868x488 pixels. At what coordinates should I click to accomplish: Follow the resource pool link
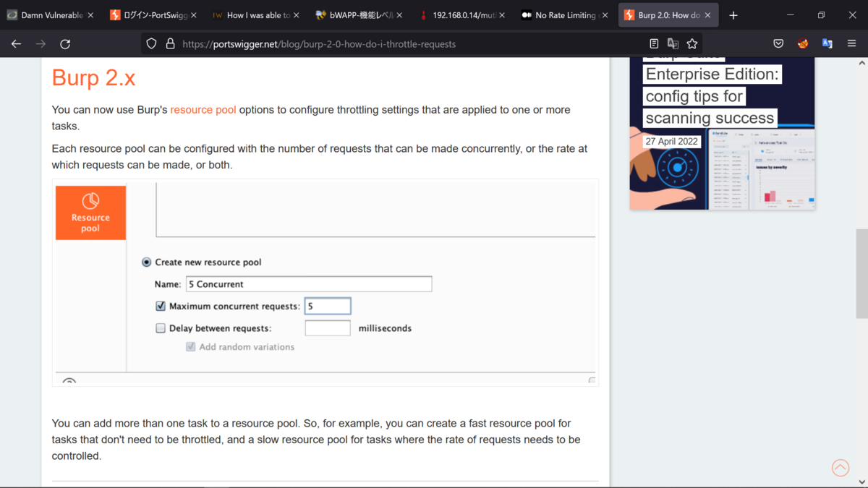click(203, 110)
